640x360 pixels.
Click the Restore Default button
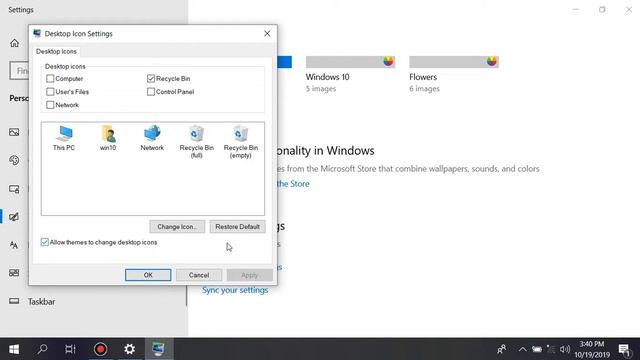(238, 227)
